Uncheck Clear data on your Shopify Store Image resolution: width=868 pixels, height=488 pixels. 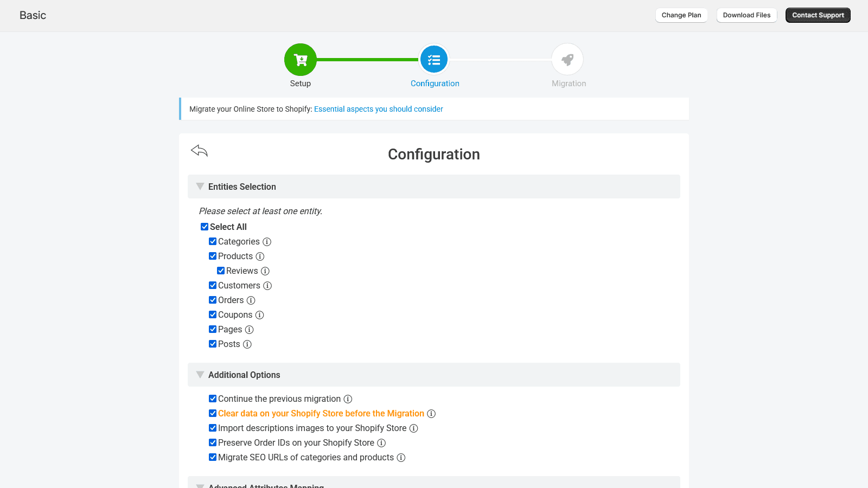[x=213, y=413]
